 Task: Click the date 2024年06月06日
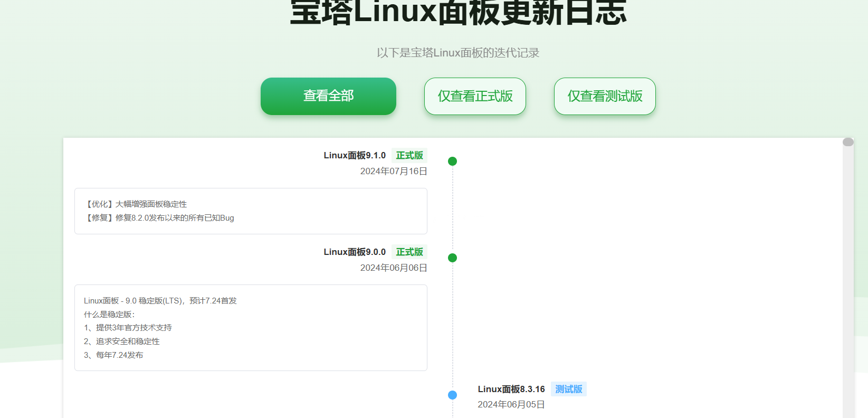point(394,268)
